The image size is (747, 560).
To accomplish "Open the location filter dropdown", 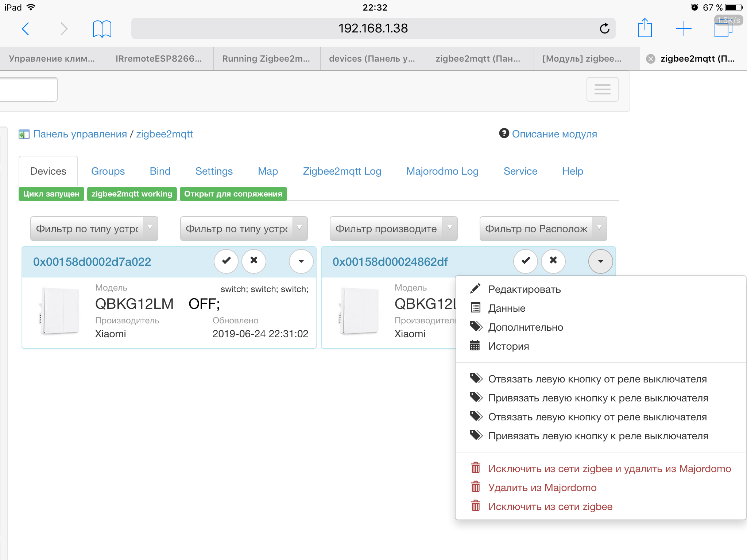I will click(x=543, y=229).
